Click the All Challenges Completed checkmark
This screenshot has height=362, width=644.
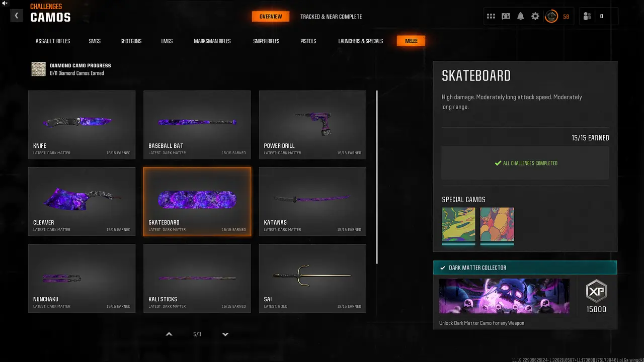point(498,163)
